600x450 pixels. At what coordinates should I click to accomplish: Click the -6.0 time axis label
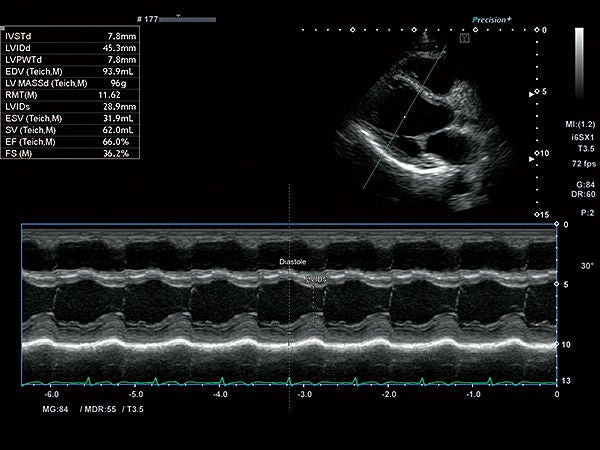(x=52, y=395)
